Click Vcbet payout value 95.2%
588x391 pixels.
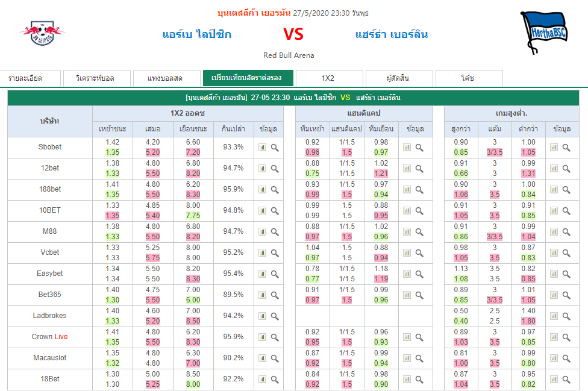point(233,252)
